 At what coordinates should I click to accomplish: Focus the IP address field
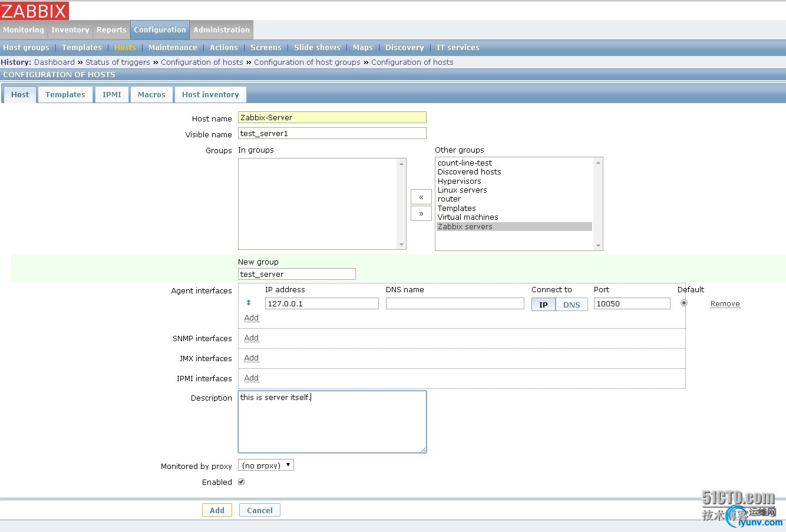(x=322, y=303)
